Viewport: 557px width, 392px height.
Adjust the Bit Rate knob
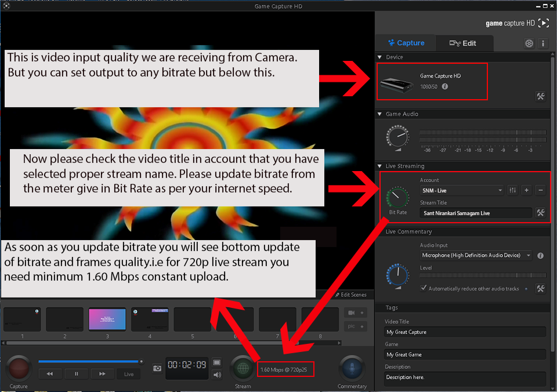pyautogui.click(x=398, y=197)
